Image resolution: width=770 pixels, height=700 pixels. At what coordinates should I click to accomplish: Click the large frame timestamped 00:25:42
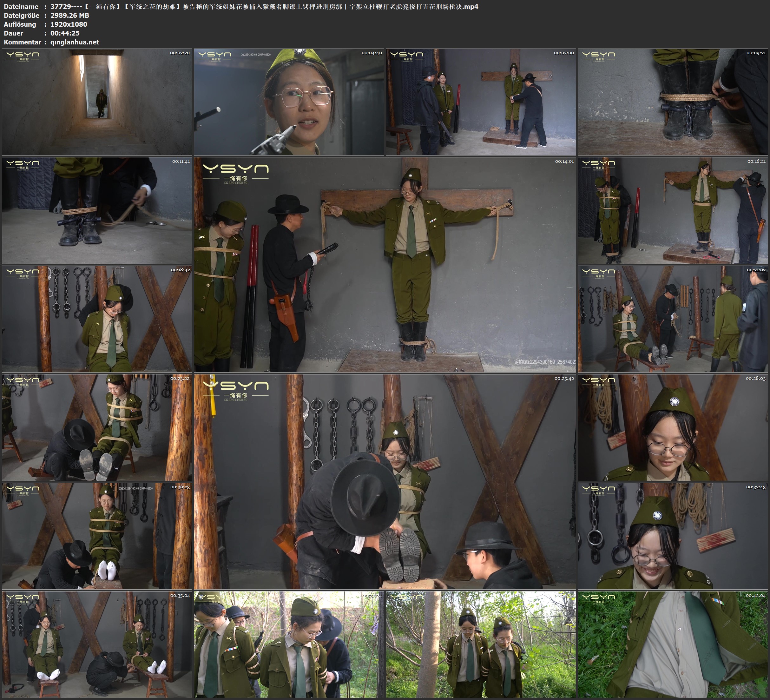385,482
